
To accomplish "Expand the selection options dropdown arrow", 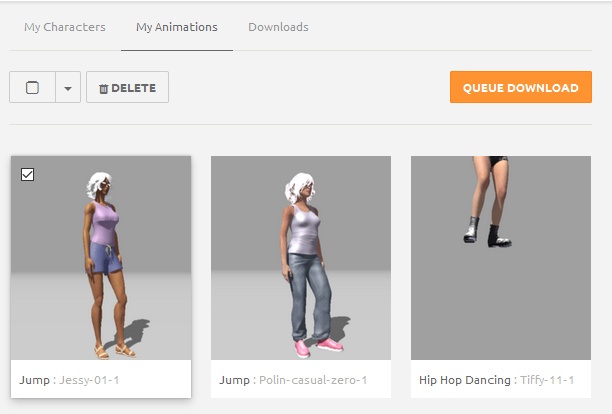I will click(x=68, y=88).
